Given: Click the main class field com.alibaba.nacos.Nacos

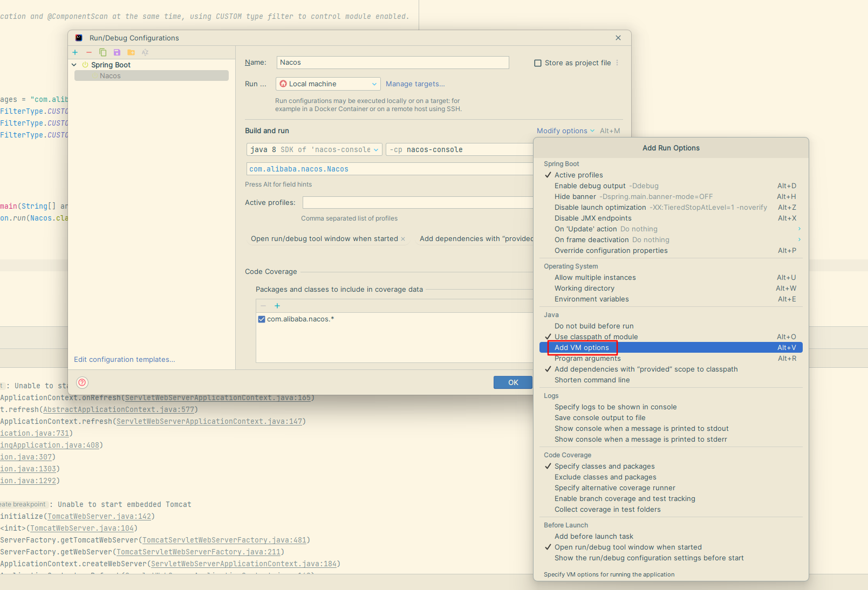Looking at the screenshot, I should pos(389,169).
